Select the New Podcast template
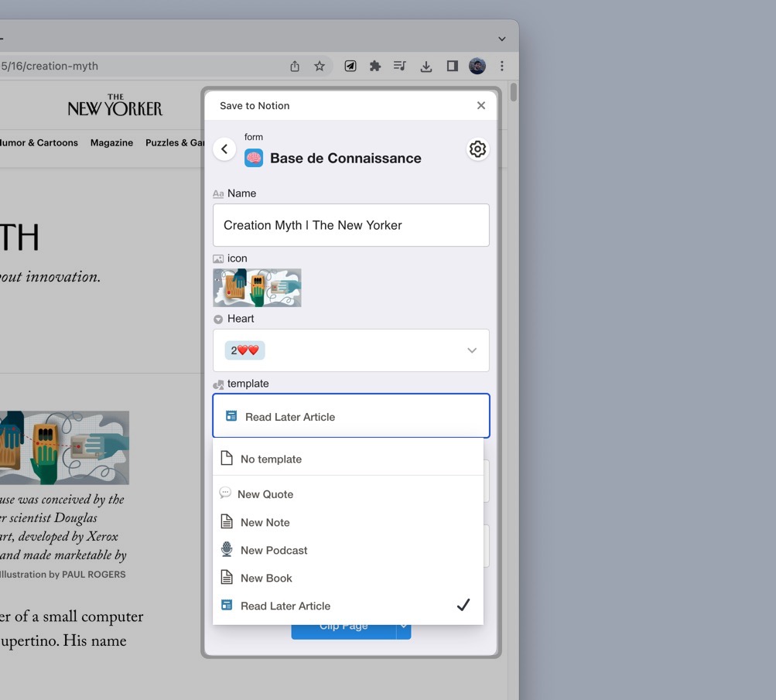This screenshot has height=700, width=776. click(x=348, y=550)
